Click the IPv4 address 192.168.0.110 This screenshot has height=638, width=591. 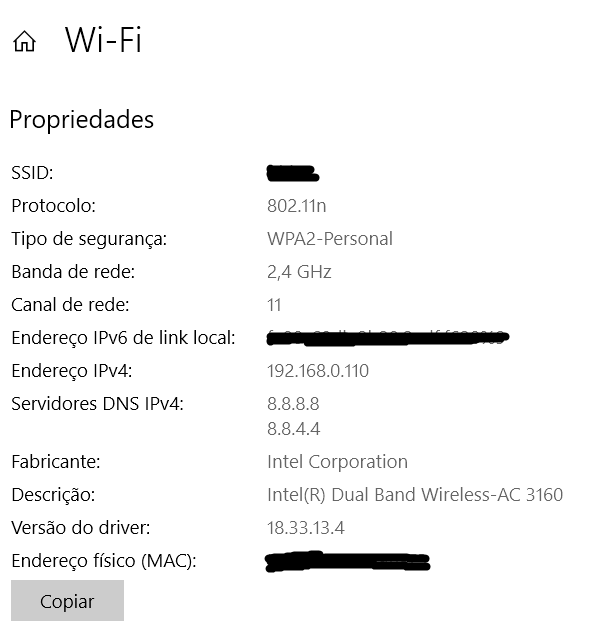coord(318,371)
